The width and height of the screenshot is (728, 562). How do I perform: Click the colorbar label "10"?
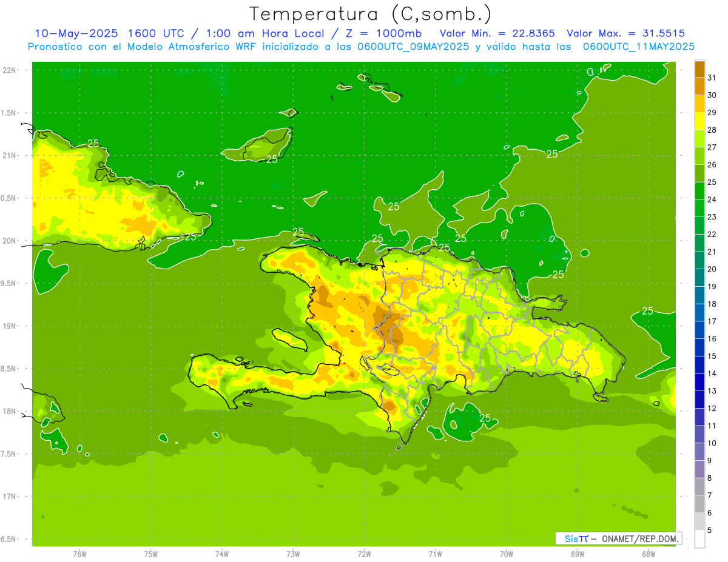[x=712, y=443]
